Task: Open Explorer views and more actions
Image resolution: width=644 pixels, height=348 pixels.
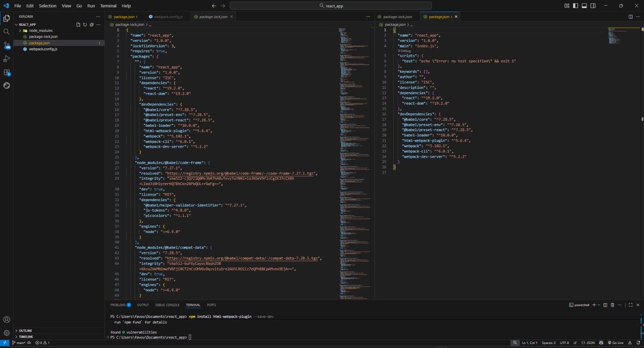Action: coord(99,17)
